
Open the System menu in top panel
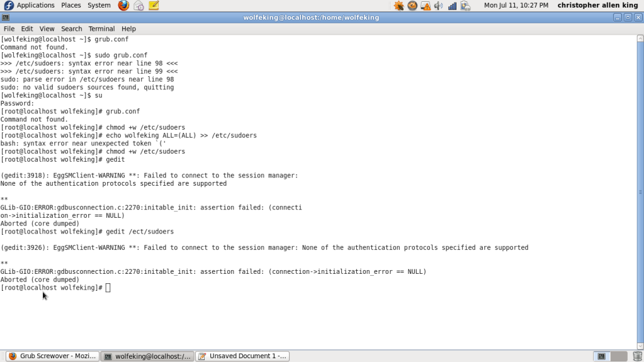click(99, 5)
